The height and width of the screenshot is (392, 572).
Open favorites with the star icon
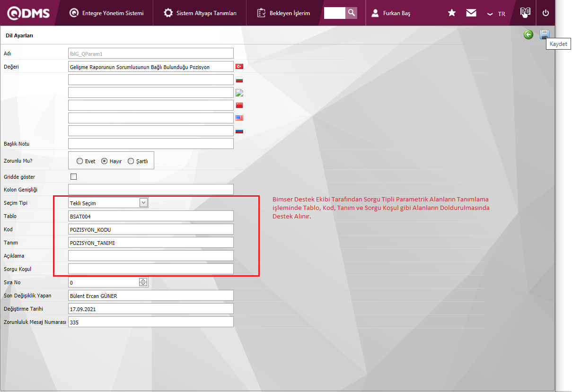(452, 13)
